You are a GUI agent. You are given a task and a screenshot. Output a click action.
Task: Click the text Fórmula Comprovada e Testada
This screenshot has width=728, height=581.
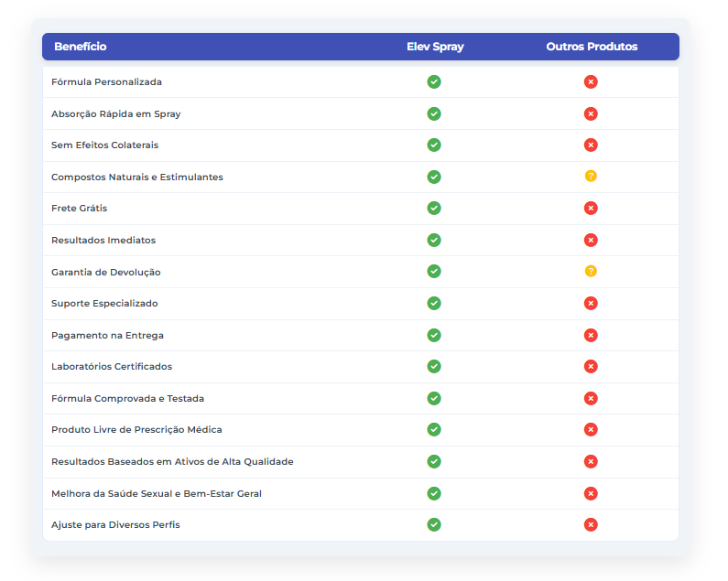click(x=127, y=399)
